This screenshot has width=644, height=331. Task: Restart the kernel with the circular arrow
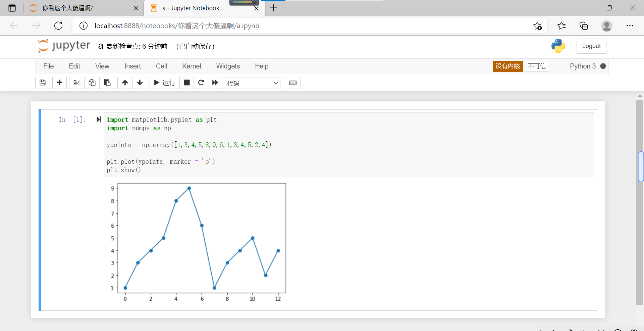point(201,83)
